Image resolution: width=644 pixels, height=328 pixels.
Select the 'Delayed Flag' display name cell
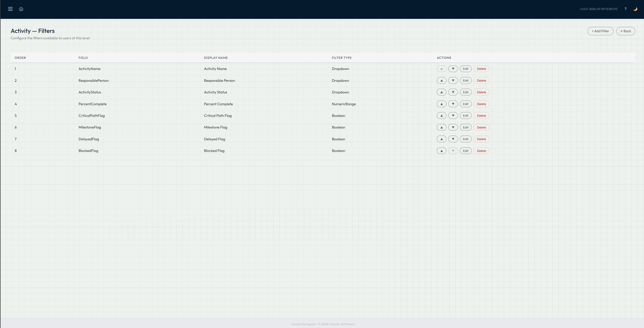pyautogui.click(x=214, y=139)
